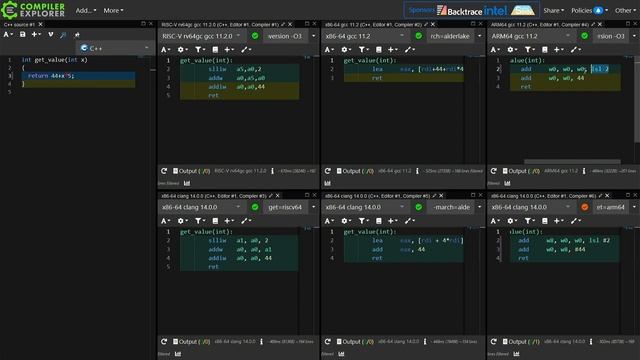
Task: Click the Quick-bench icon in source editor
Action: (x=77, y=35)
